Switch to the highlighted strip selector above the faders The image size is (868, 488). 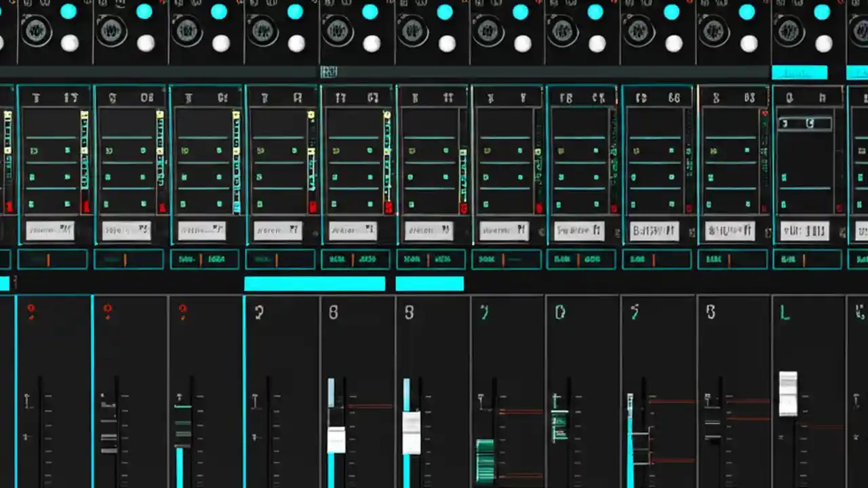[x=314, y=283]
